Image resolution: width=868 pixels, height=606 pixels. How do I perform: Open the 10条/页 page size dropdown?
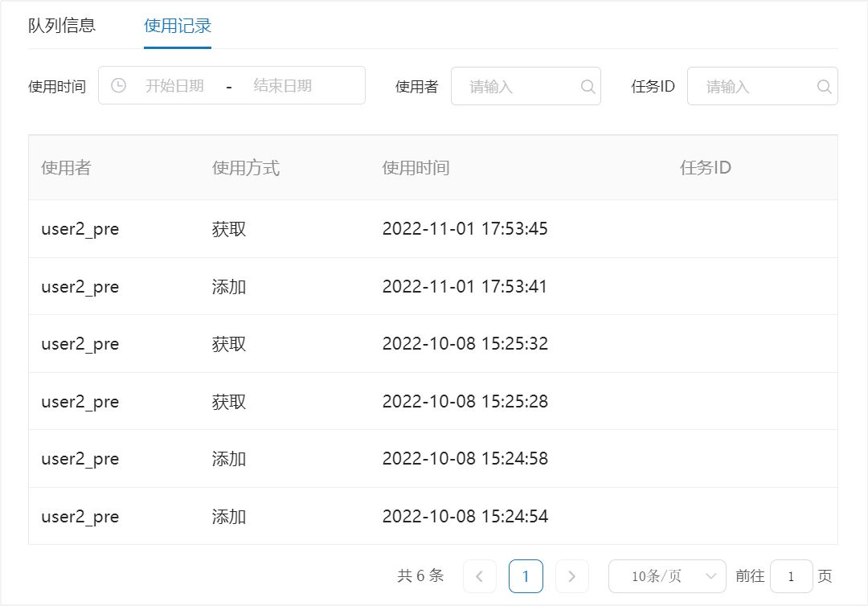tap(667, 576)
